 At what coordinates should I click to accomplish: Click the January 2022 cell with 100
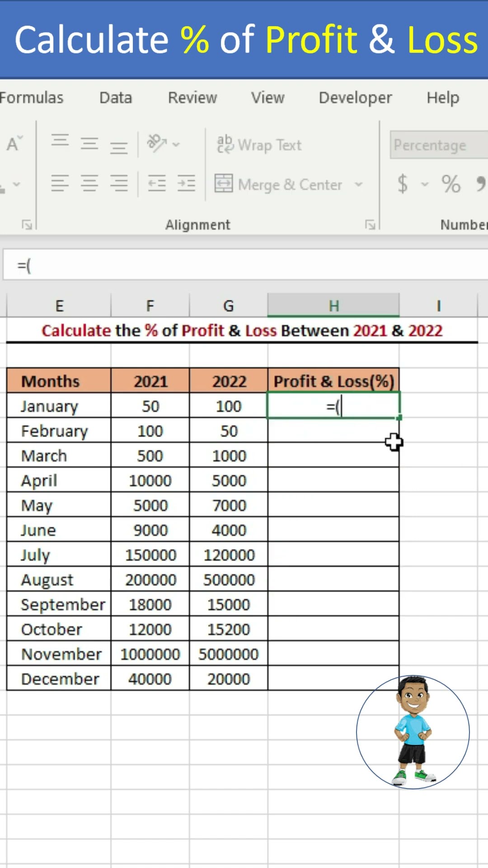tap(229, 406)
